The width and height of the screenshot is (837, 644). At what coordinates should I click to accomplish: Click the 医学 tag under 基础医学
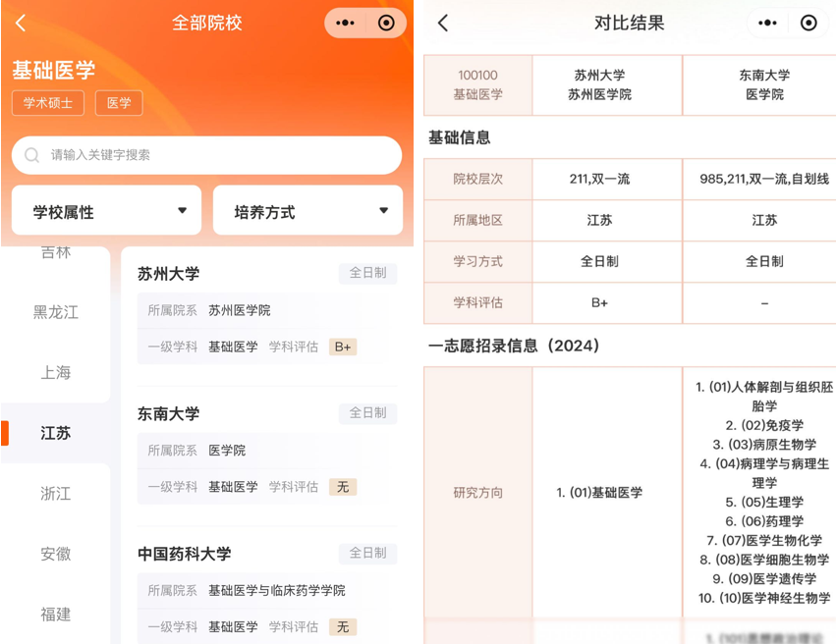tap(119, 103)
